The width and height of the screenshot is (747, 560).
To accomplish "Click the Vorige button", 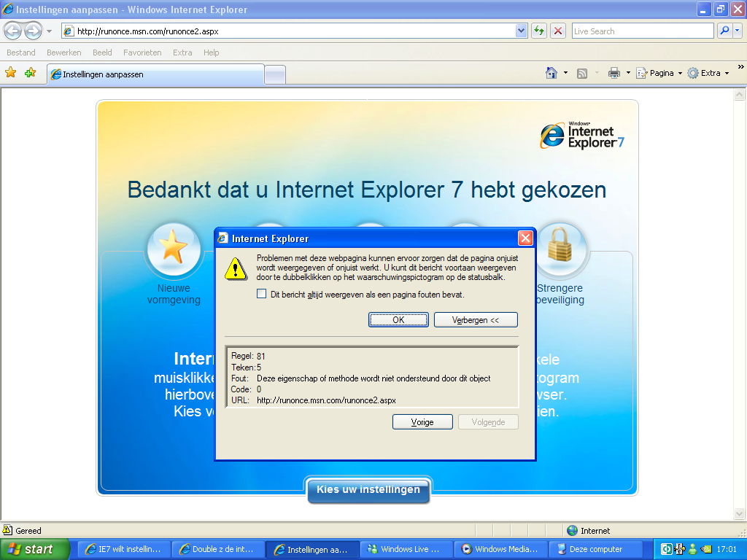I will click(x=422, y=422).
